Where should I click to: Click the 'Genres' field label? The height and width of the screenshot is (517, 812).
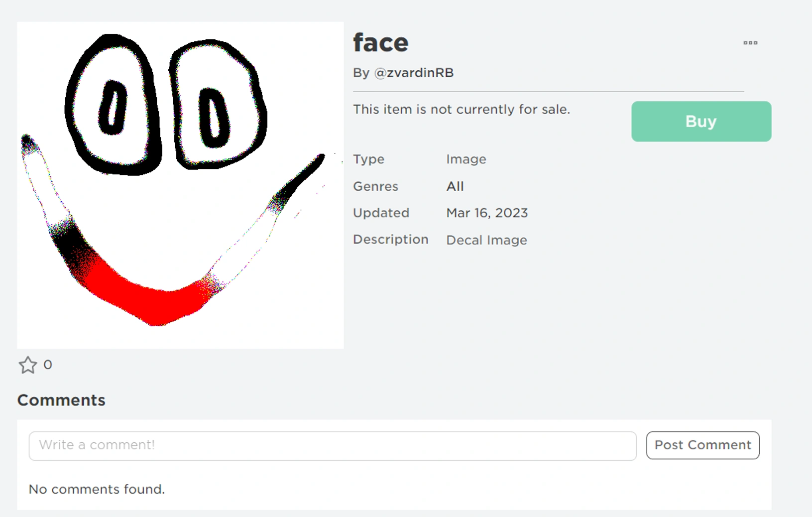tap(375, 186)
